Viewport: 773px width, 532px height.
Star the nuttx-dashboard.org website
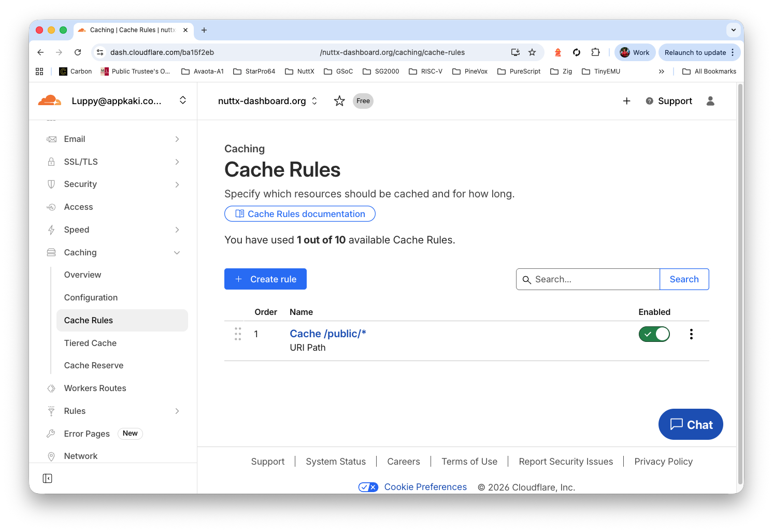click(339, 101)
